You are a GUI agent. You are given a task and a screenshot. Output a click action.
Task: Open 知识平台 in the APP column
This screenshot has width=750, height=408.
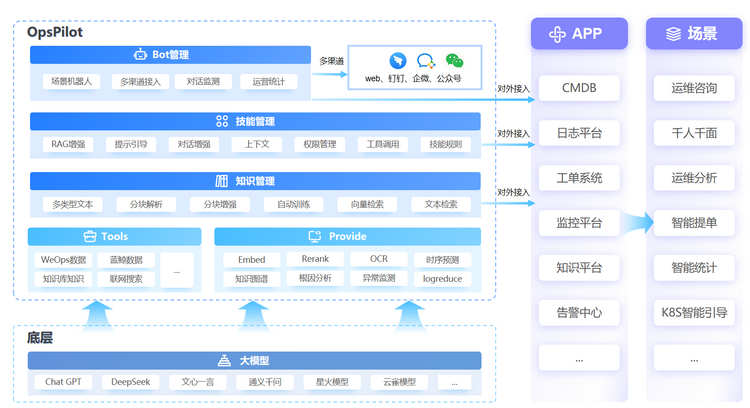(579, 267)
